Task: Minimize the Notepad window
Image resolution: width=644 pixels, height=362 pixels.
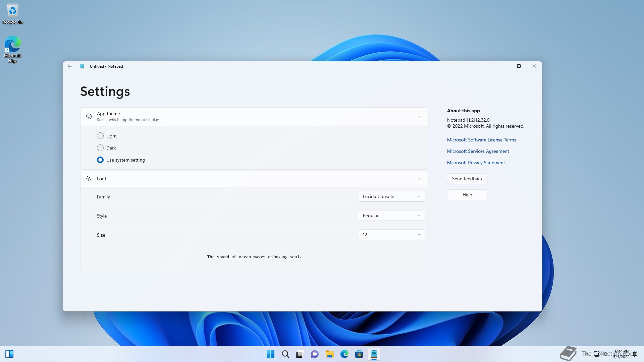Action: click(x=503, y=66)
